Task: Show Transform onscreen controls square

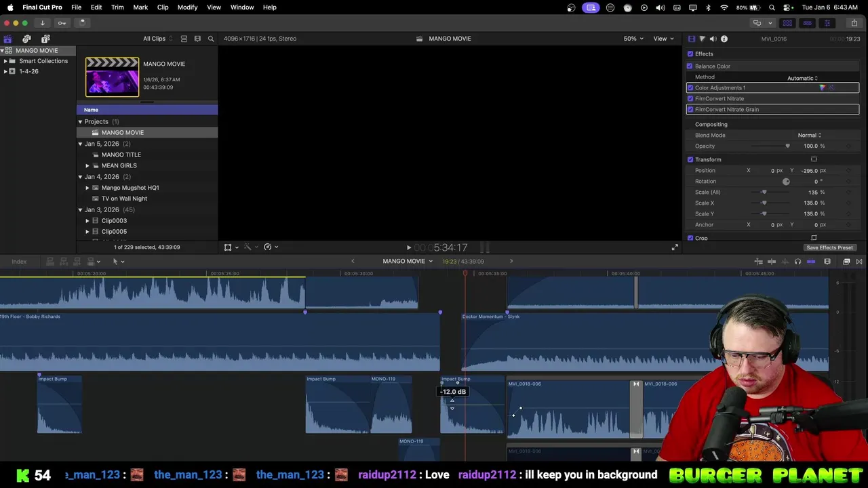Action: 814,160
